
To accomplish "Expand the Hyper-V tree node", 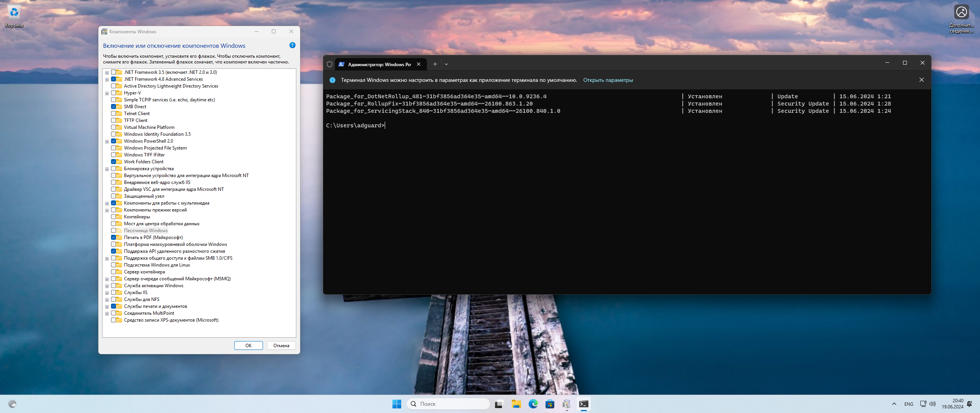I will 107,93.
